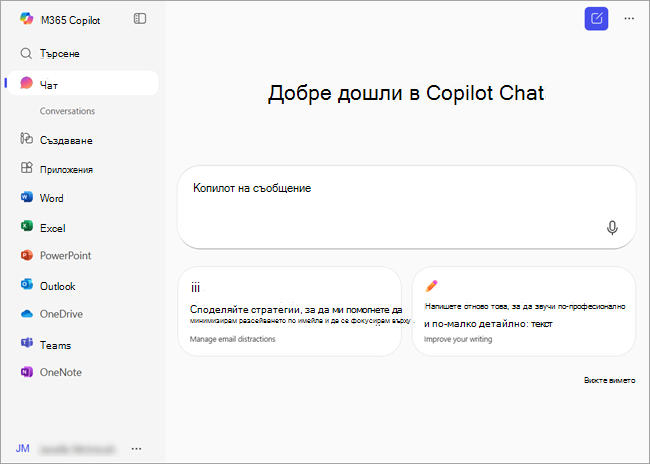Viewport: 650px width, 464px height.
Task: Open the OneNote label in the sidebar
Action: tap(61, 372)
